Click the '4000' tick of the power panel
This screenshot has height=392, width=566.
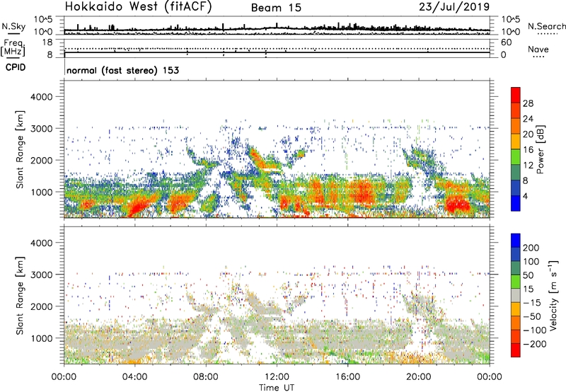click(x=41, y=97)
